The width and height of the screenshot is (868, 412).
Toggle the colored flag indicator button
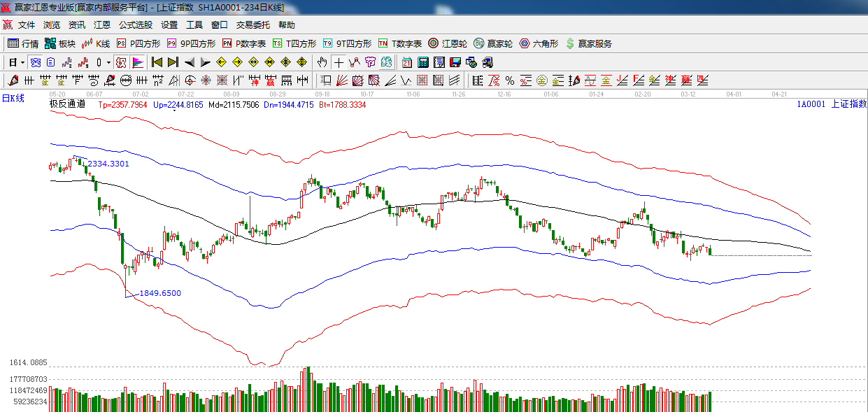point(137,62)
